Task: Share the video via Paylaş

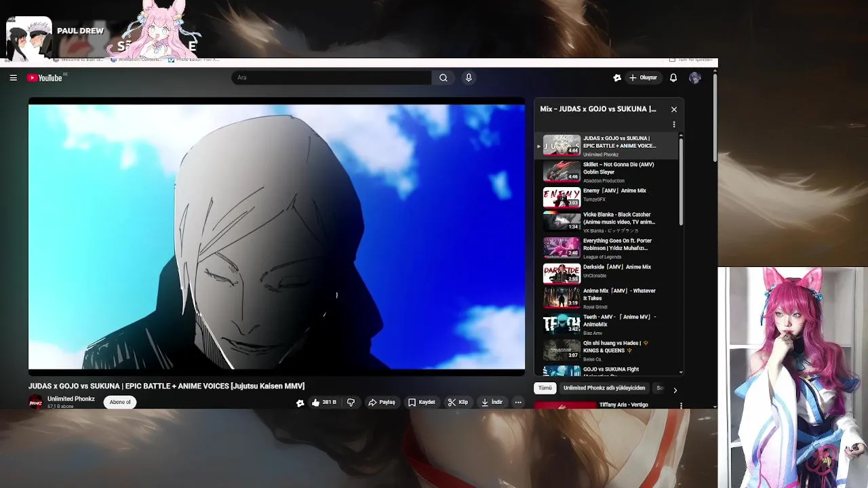Action: coord(382,403)
